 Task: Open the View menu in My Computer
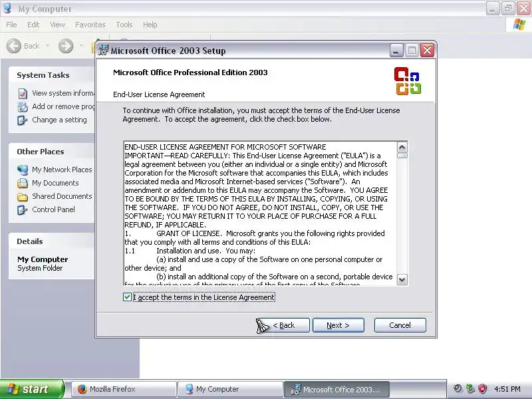tap(57, 25)
